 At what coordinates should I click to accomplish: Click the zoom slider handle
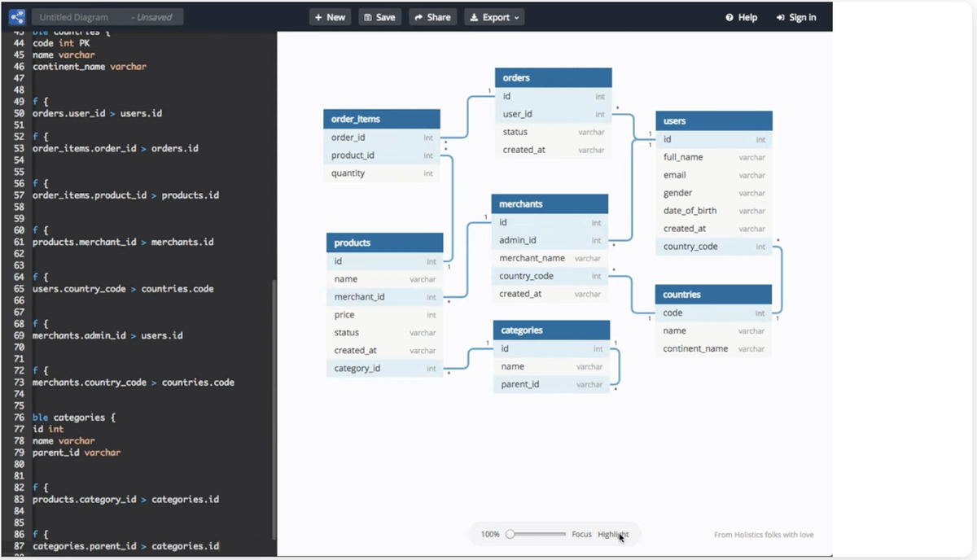(510, 535)
